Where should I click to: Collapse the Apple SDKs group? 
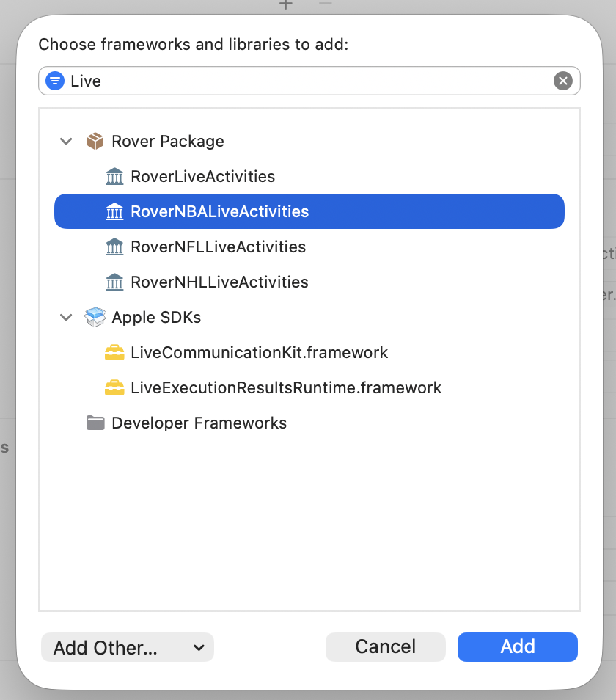pos(66,317)
